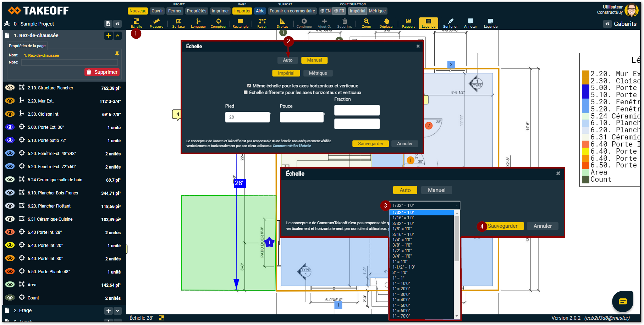Switch to Manuel tab in lower Échelle dialog
The image size is (644, 325).
tap(436, 190)
